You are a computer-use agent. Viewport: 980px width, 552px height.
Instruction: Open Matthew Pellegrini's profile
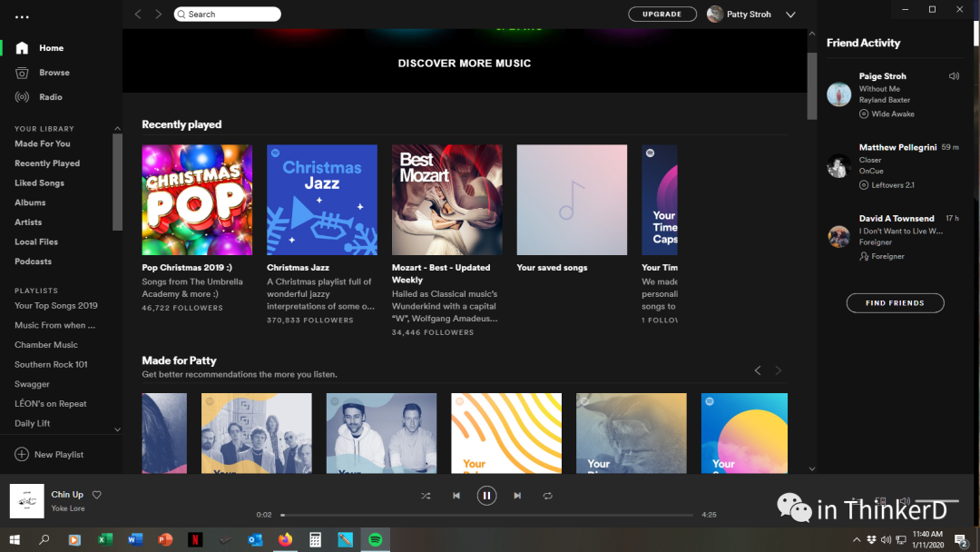tap(897, 148)
